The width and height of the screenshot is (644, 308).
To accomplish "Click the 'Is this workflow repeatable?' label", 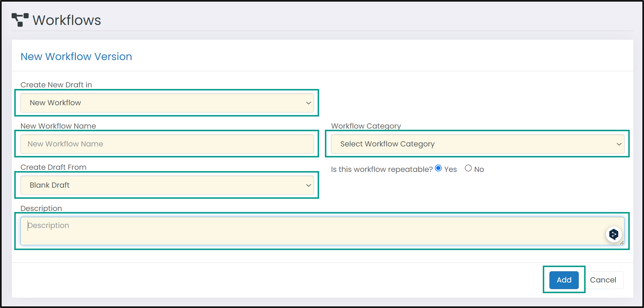I will 382,169.
